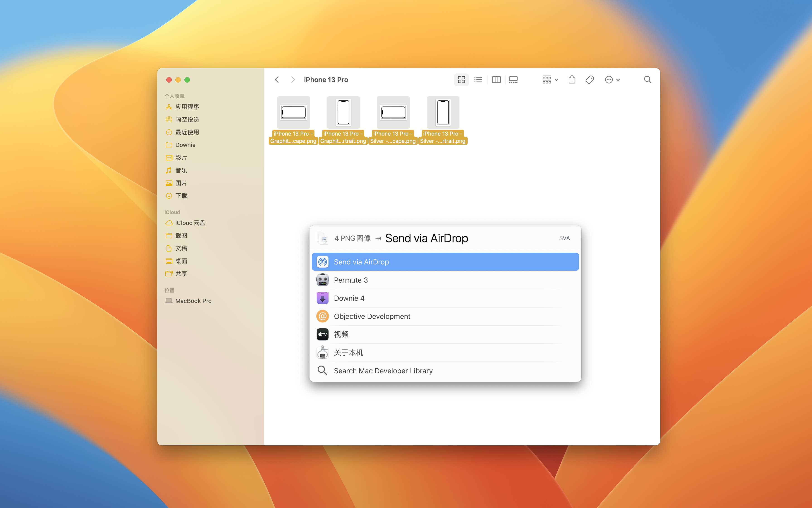Switch to column view
This screenshot has height=508, width=812.
pos(496,80)
